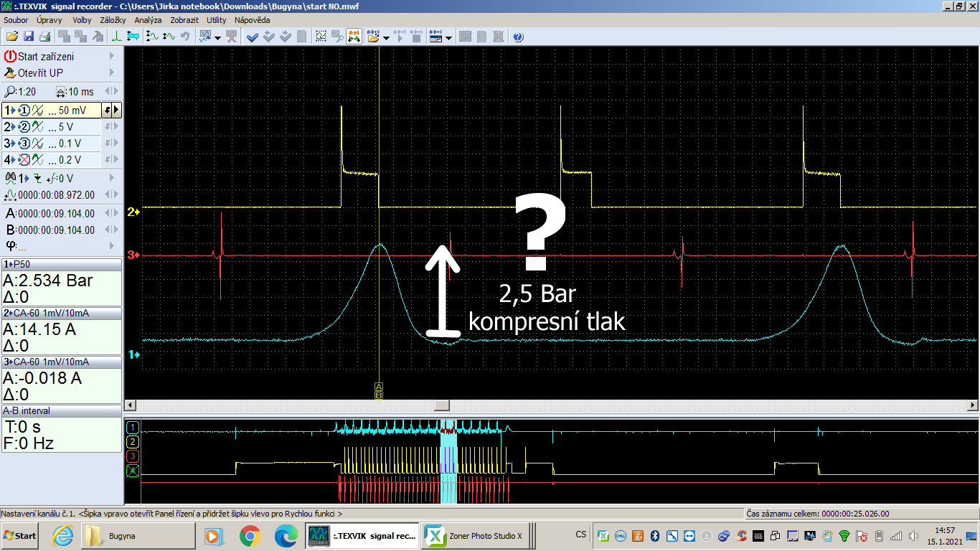Toggle channel 1 visibility in overview strip
The height and width of the screenshot is (551, 980).
click(x=132, y=428)
